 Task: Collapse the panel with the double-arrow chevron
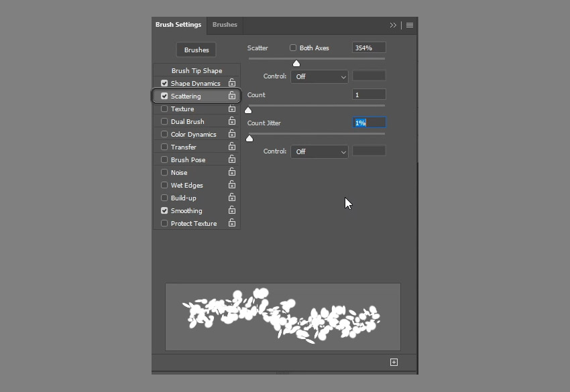(x=394, y=25)
